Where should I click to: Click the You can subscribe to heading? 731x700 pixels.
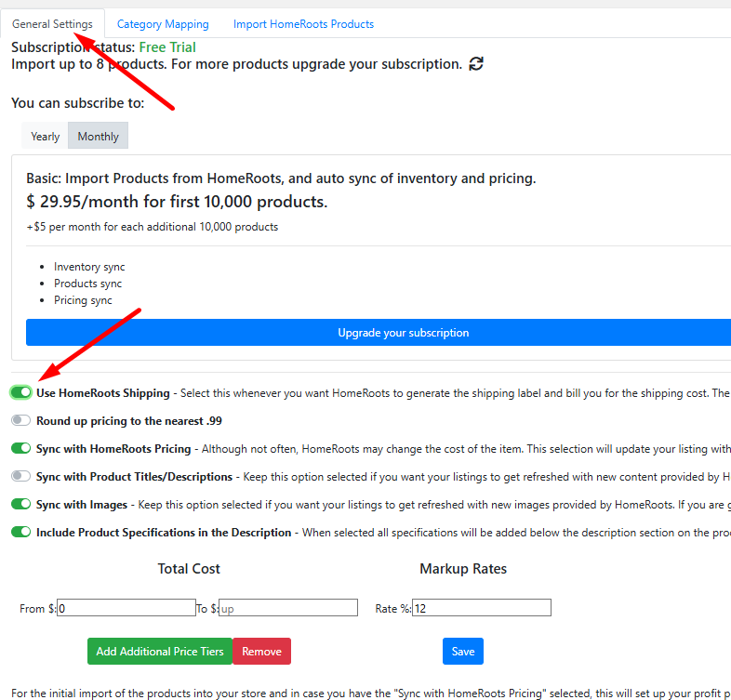78,102
